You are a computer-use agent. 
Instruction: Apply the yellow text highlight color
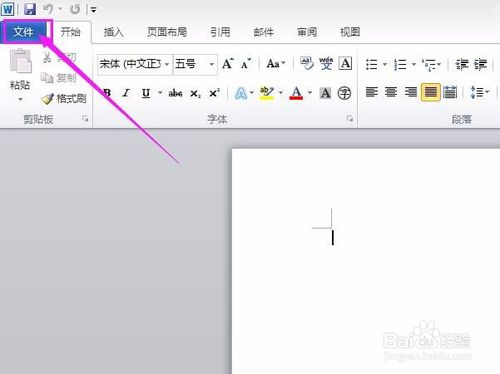click(267, 93)
